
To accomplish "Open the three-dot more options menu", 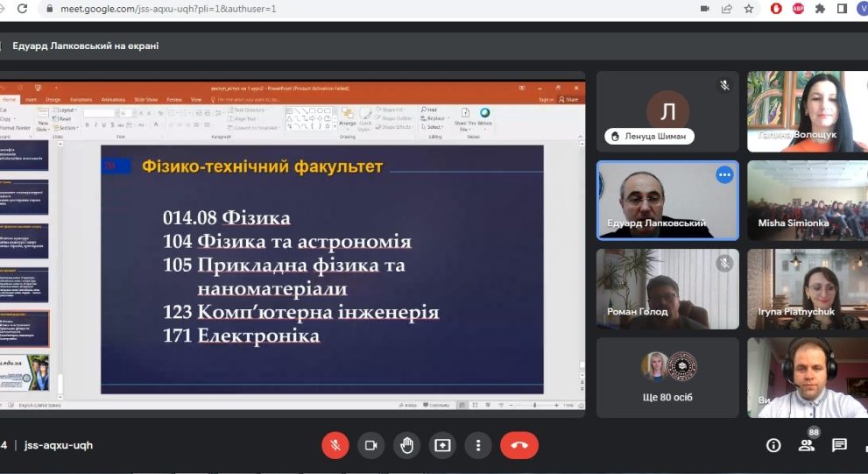I will click(477, 445).
